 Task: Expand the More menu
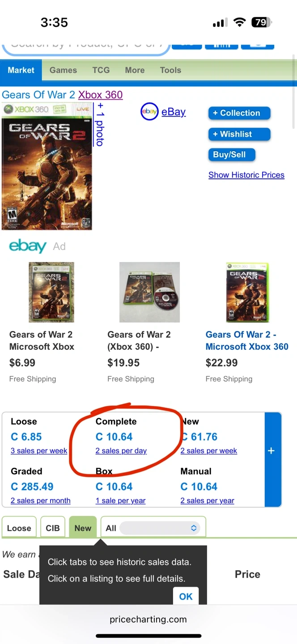coord(135,70)
